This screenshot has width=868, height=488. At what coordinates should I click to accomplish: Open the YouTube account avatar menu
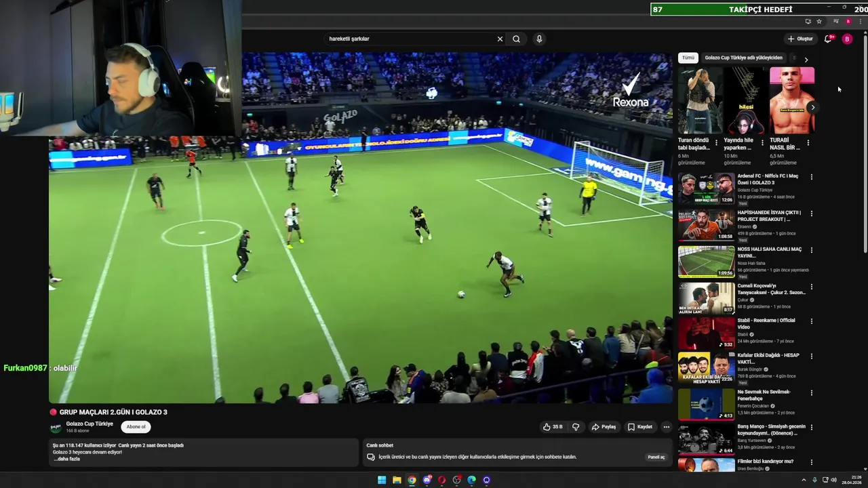point(847,39)
